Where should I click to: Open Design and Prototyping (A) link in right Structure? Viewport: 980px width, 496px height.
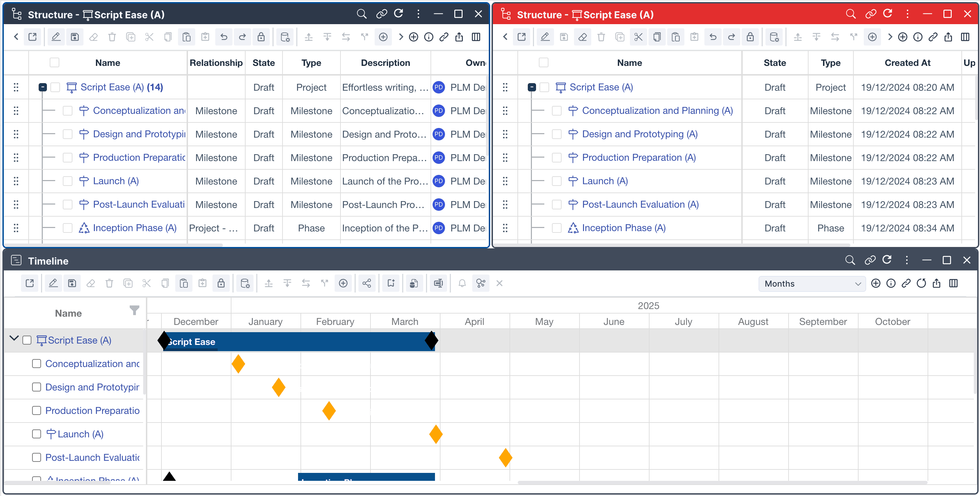640,134
